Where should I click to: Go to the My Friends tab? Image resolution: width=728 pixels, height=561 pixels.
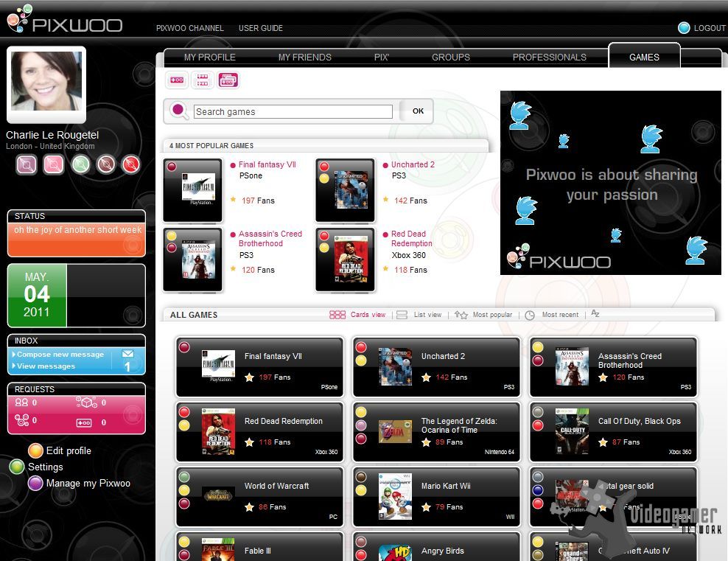tap(304, 57)
